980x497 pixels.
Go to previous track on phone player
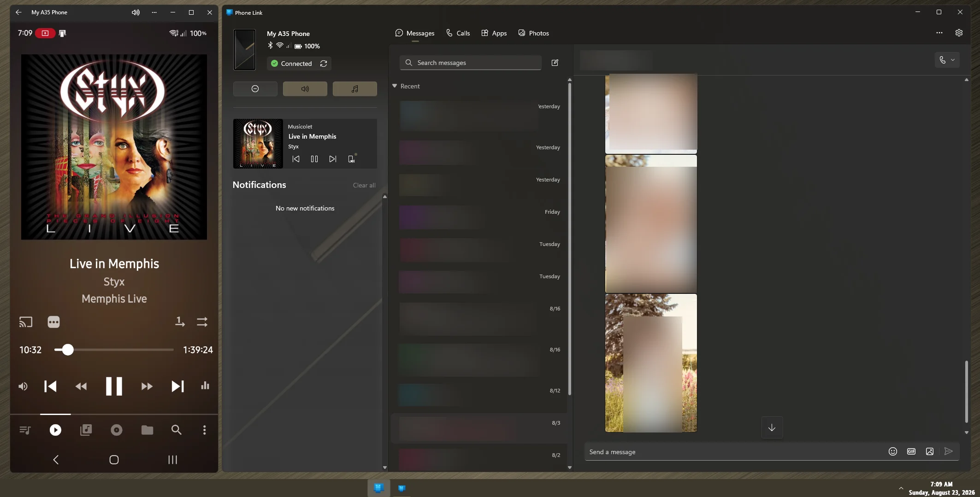(x=50, y=386)
